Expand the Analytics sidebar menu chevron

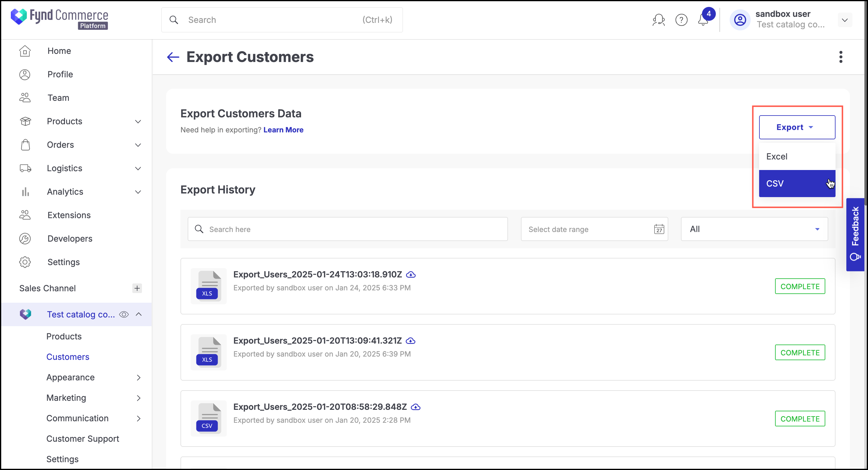tap(138, 192)
